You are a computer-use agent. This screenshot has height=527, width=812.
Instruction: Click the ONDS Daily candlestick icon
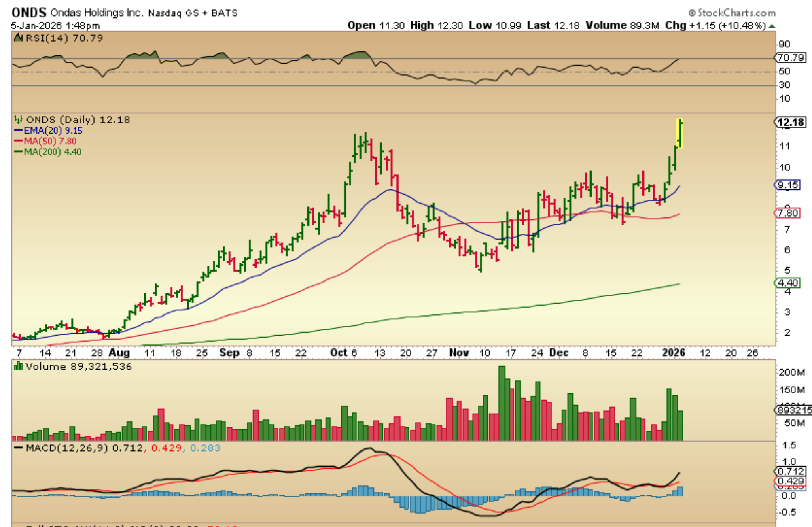coord(18,120)
